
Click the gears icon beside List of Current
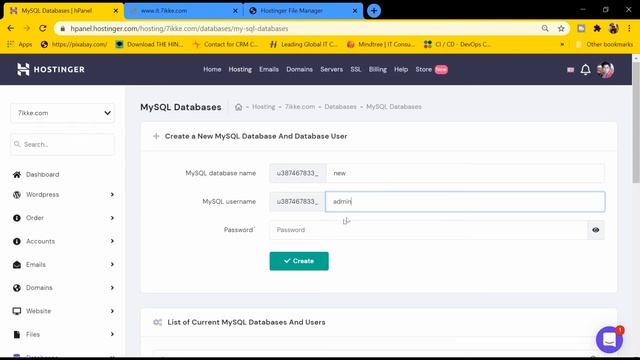(x=158, y=322)
